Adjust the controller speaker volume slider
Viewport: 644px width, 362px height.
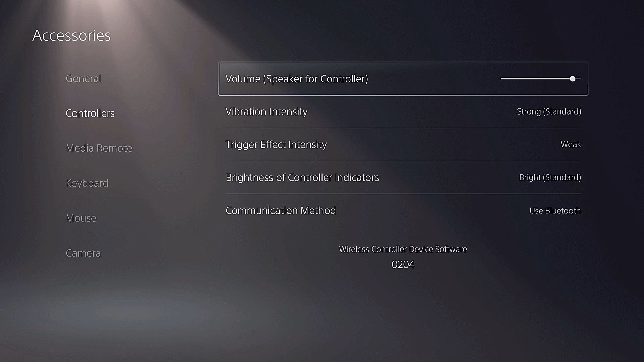click(572, 79)
